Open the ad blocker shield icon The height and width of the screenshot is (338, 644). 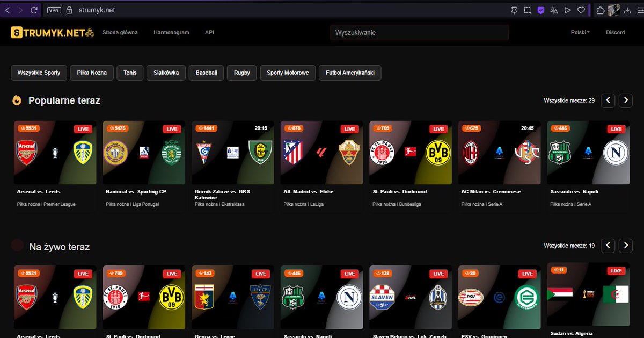coord(541,10)
